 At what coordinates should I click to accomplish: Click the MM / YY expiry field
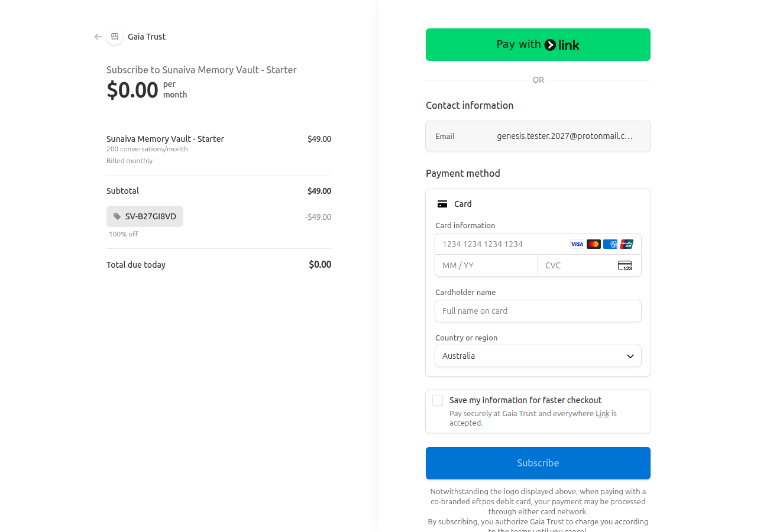(486, 265)
